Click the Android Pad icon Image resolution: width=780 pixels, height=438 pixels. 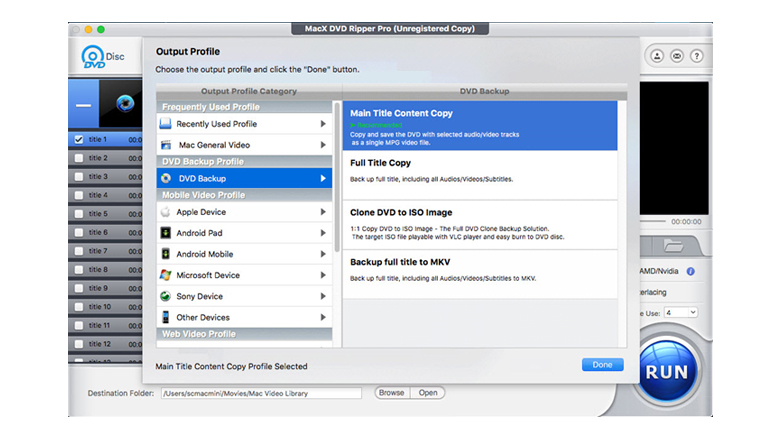coord(166,232)
